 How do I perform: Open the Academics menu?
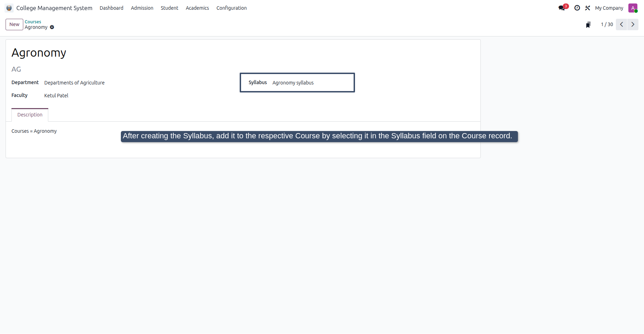(x=197, y=8)
